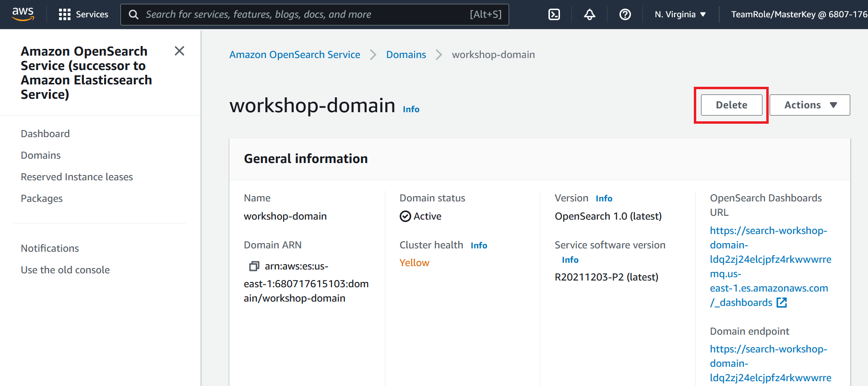
Task: Open TeamRole/MasterKey account menu
Action: [799, 14]
